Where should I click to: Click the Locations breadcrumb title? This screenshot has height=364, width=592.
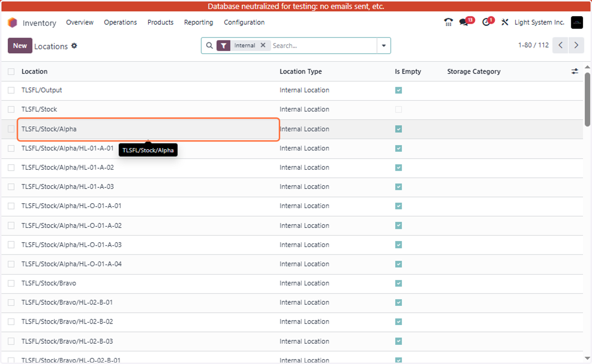point(51,46)
